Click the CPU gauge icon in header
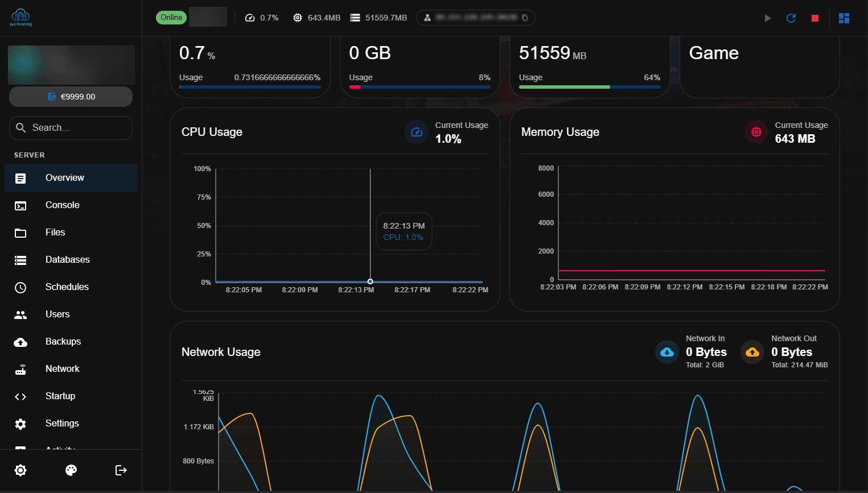This screenshot has height=493, width=868. (x=250, y=18)
